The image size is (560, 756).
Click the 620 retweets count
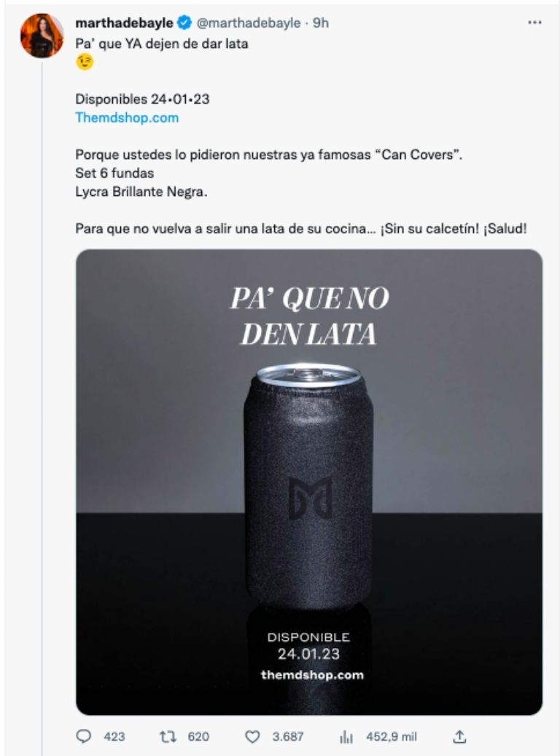click(198, 737)
